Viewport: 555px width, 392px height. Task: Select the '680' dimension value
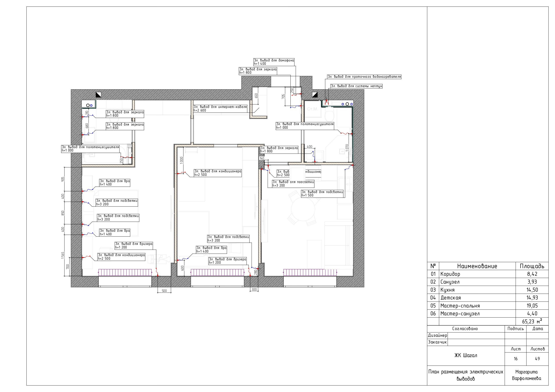coord(87,126)
